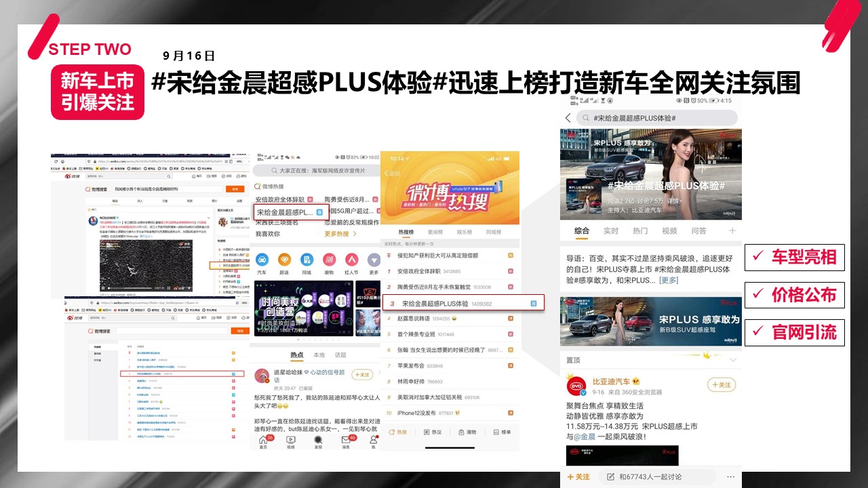This screenshot has height=488, width=868.
Task: Open 更多热搜 link
Action: (x=340, y=234)
